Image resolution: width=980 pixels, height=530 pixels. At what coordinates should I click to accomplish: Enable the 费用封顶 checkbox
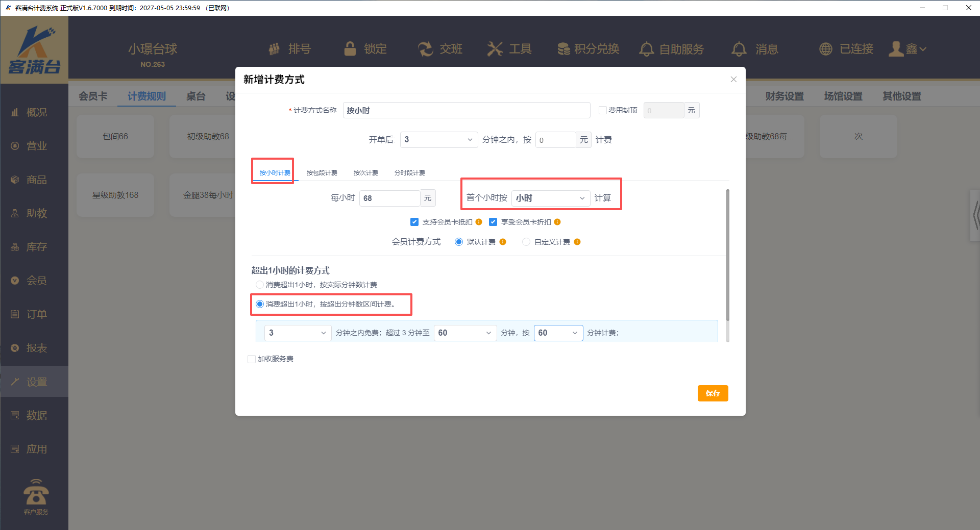tap(603, 110)
